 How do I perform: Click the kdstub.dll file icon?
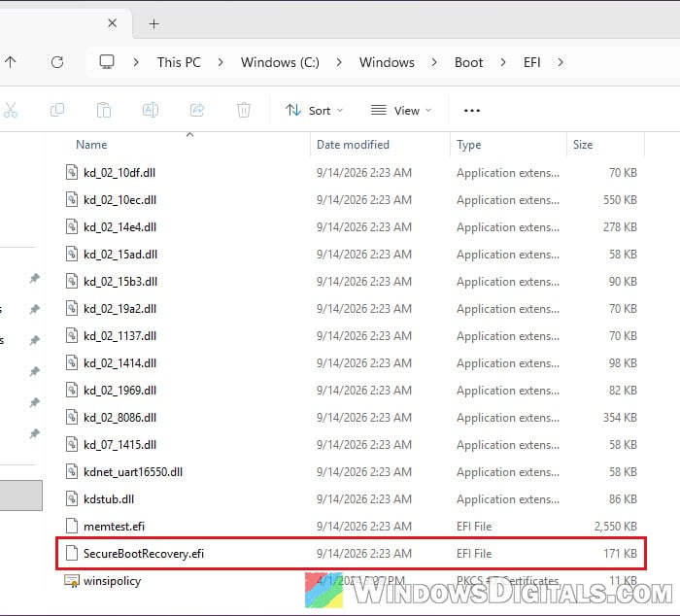[x=72, y=498]
